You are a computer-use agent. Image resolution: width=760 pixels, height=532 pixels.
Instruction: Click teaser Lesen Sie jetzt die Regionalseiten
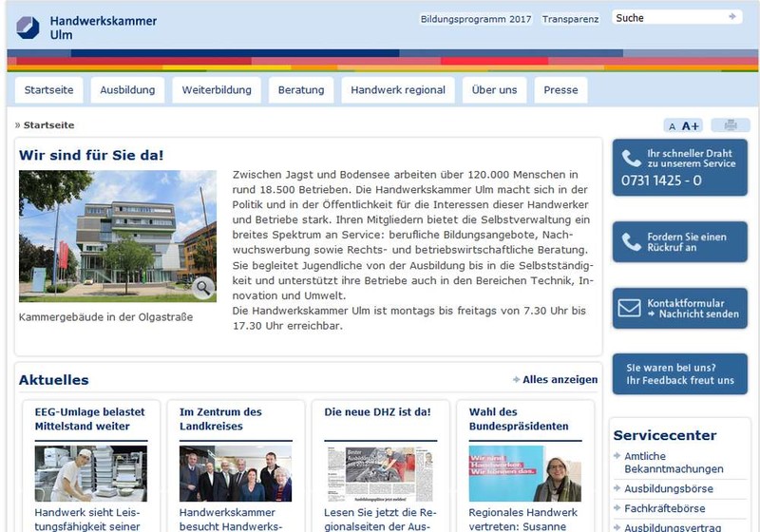point(381,519)
